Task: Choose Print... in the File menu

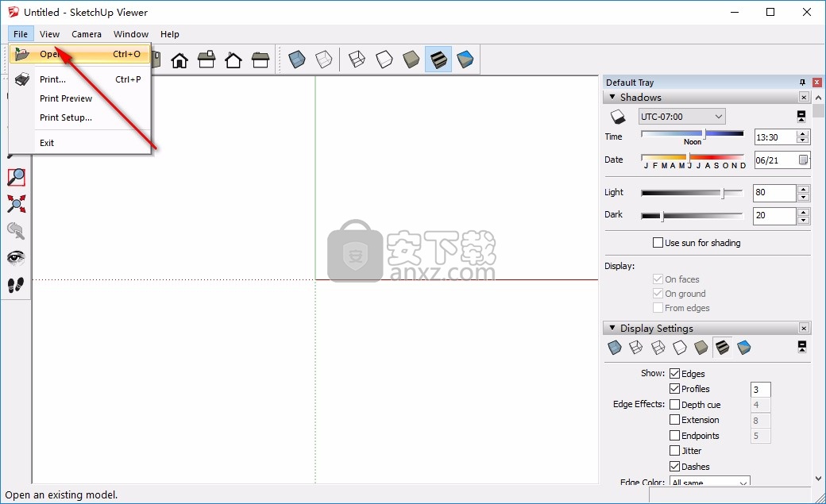Action: point(79,79)
